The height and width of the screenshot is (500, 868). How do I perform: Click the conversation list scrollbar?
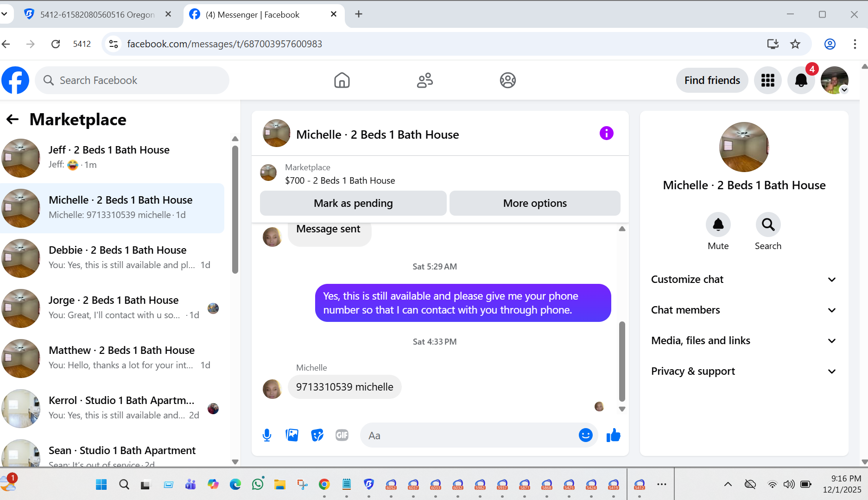(x=235, y=210)
